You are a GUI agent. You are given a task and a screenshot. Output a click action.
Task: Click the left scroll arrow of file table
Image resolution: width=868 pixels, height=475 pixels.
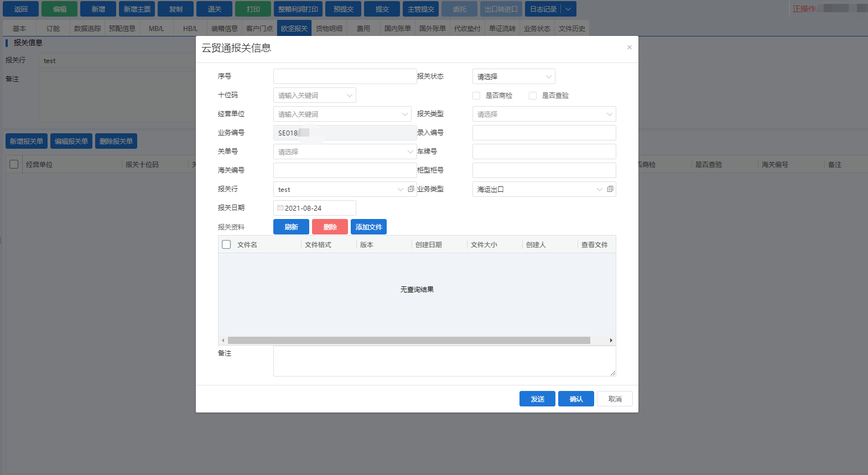pos(223,341)
